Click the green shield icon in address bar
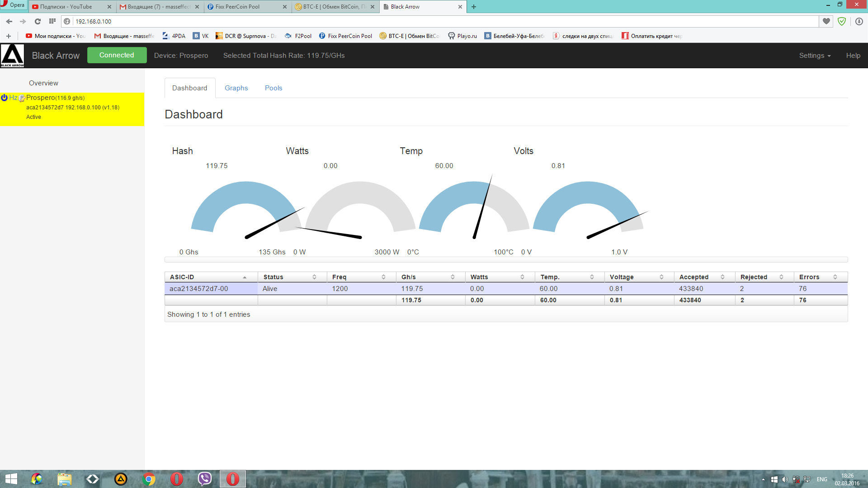Image resolution: width=868 pixels, height=488 pixels. [x=842, y=21]
